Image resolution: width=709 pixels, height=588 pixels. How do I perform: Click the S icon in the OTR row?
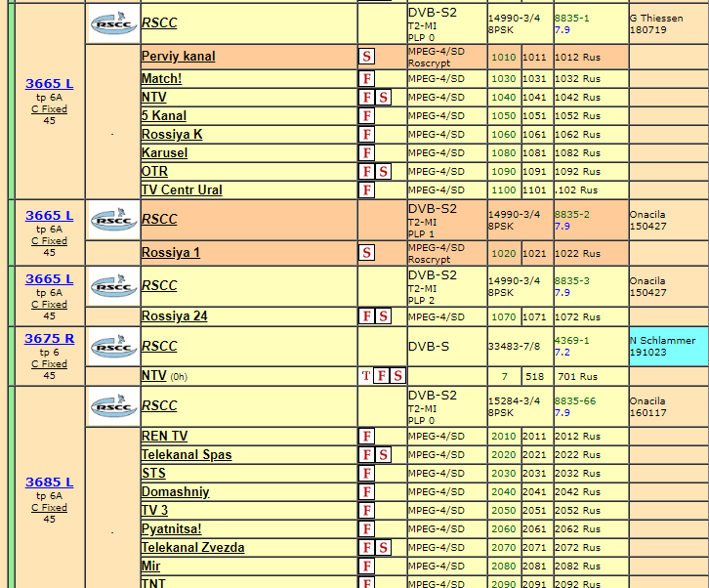pyautogui.click(x=383, y=172)
